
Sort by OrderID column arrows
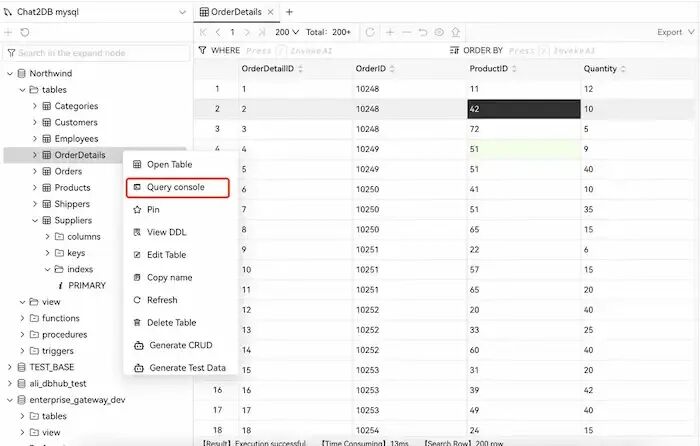click(392, 69)
